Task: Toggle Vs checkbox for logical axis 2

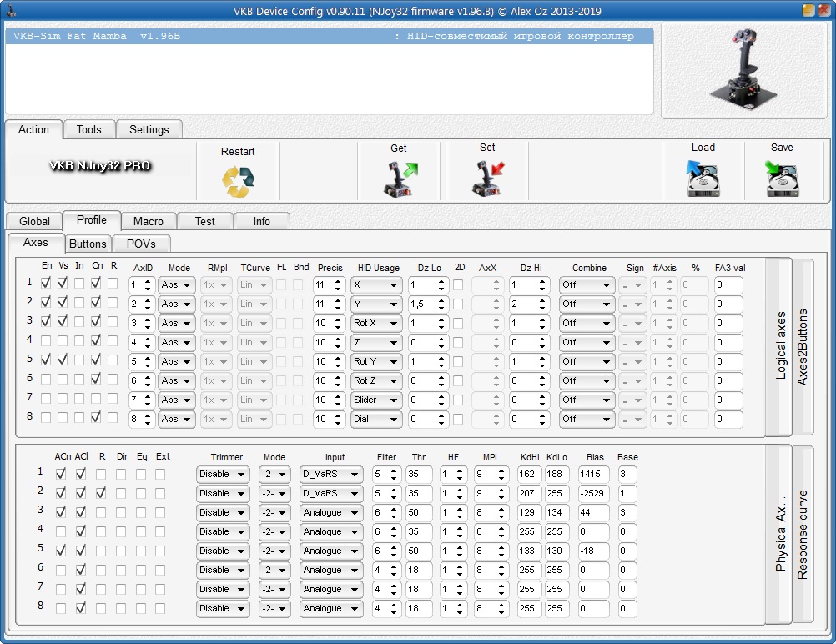Action: (x=63, y=302)
